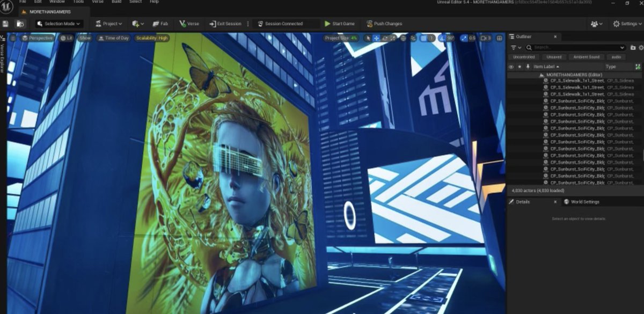Open the quick add content dropdown
This screenshot has height=314, width=644.
(137, 24)
